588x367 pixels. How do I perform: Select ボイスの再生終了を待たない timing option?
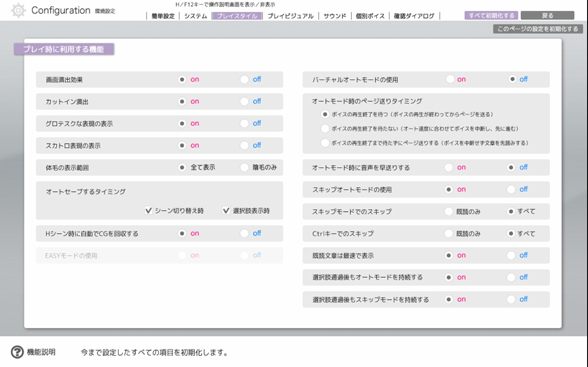pos(325,129)
